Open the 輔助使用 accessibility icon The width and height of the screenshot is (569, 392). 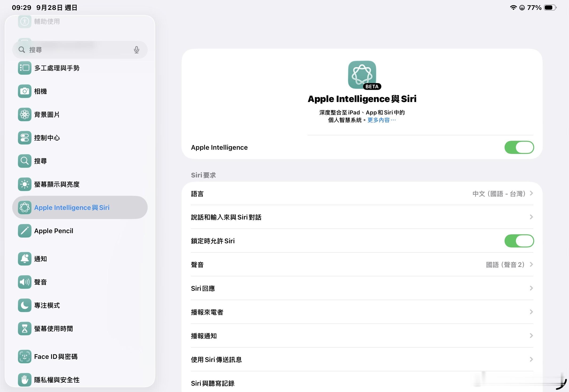[x=24, y=21]
